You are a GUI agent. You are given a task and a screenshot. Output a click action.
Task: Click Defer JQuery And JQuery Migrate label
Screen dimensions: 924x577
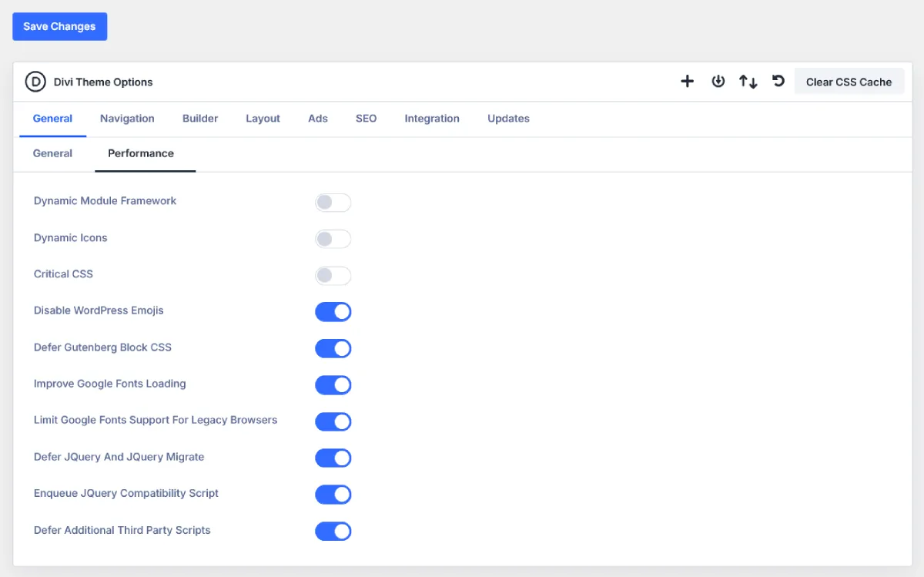(119, 457)
